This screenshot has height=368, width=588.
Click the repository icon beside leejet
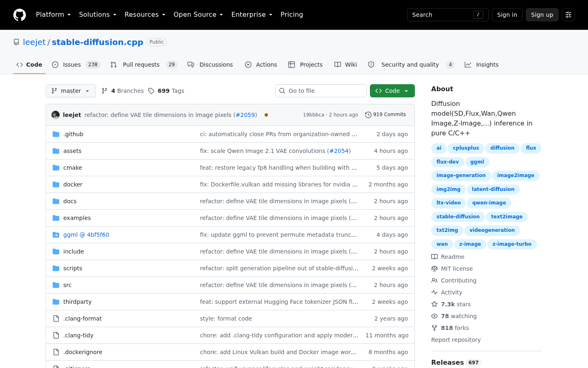[x=16, y=42]
